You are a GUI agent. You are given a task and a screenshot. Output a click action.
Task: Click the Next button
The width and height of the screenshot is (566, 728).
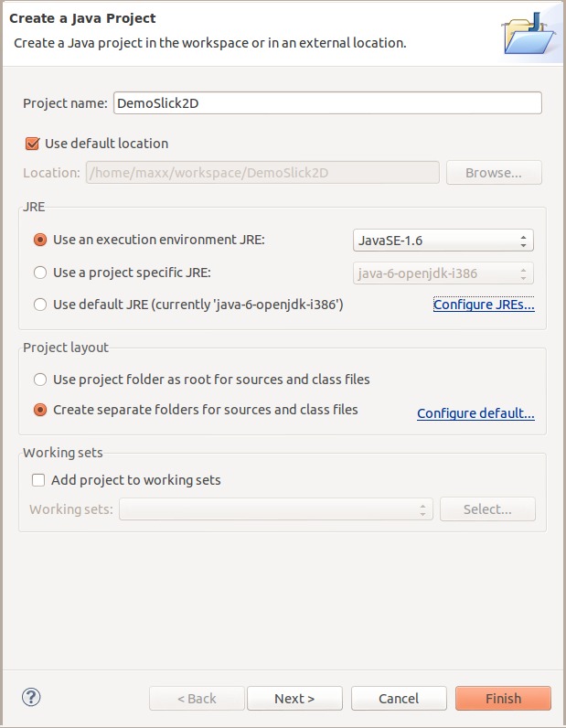coord(294,699)
